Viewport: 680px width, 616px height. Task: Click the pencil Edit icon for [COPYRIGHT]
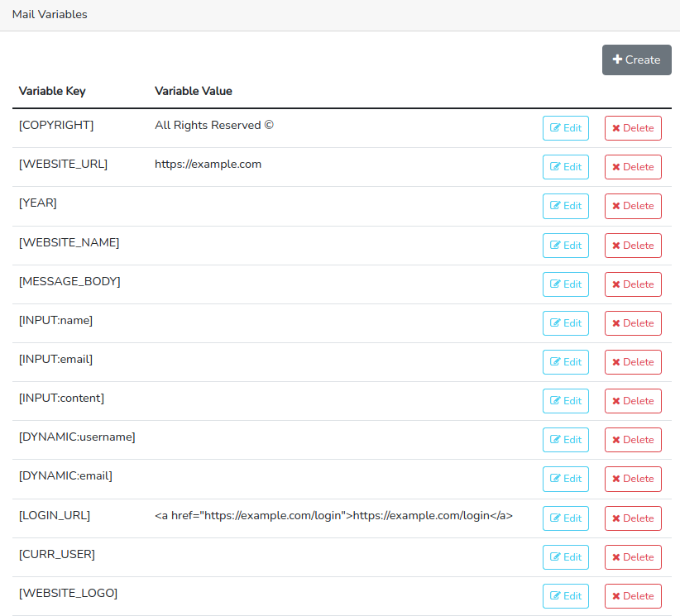click(x=554, y=128)
